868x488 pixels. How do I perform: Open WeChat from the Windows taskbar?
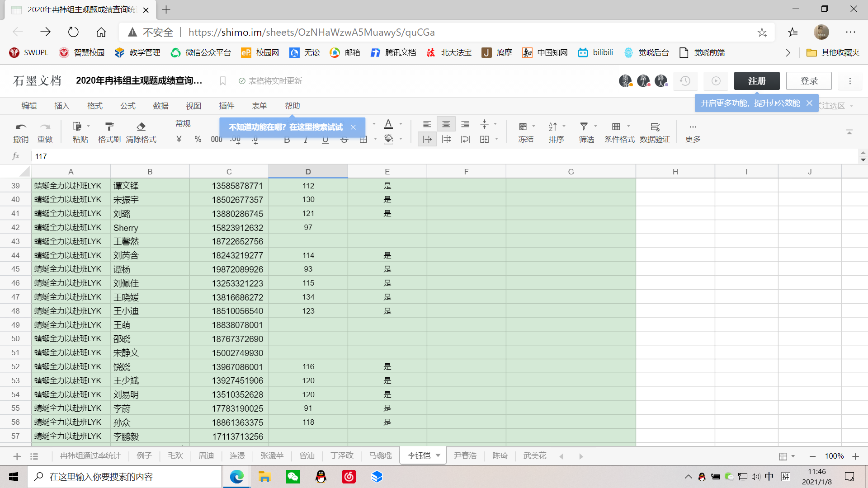[x=292, y=477]
